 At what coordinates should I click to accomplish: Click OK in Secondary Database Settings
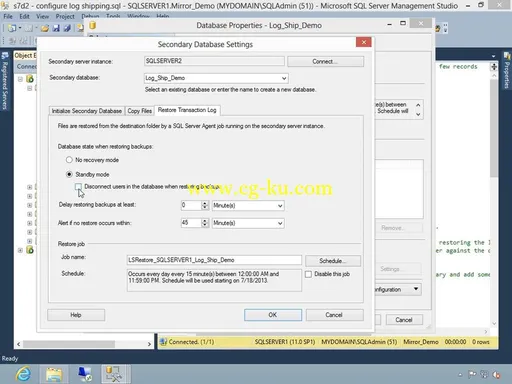click(273, 315)
